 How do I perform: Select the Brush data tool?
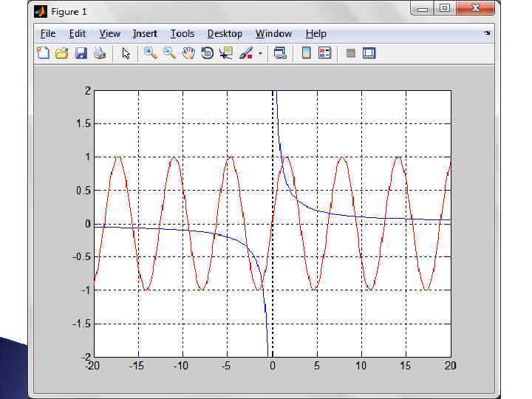click(x=246, y=53)
